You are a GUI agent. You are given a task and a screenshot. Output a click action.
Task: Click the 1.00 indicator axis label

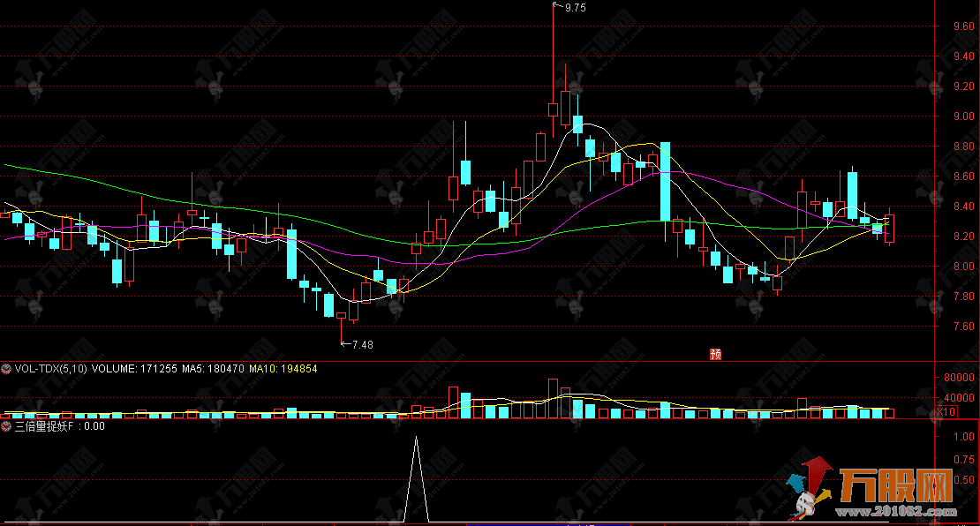(x=963, y=436)
